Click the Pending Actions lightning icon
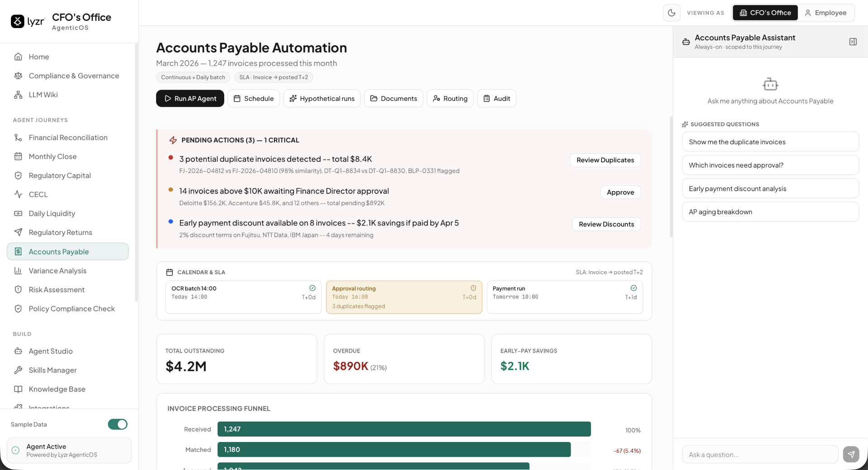This screenshot has width=868, height=470. click(x=173, y=140)
